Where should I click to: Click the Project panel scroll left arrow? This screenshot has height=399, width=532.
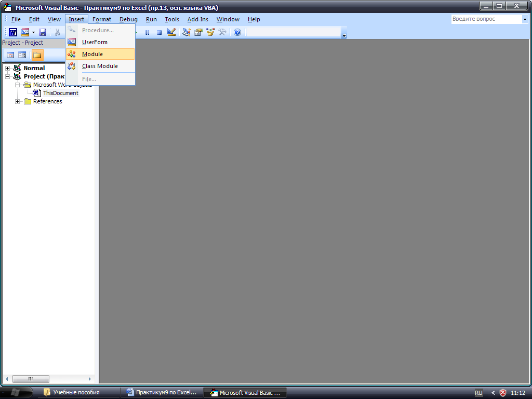(7, 379)
